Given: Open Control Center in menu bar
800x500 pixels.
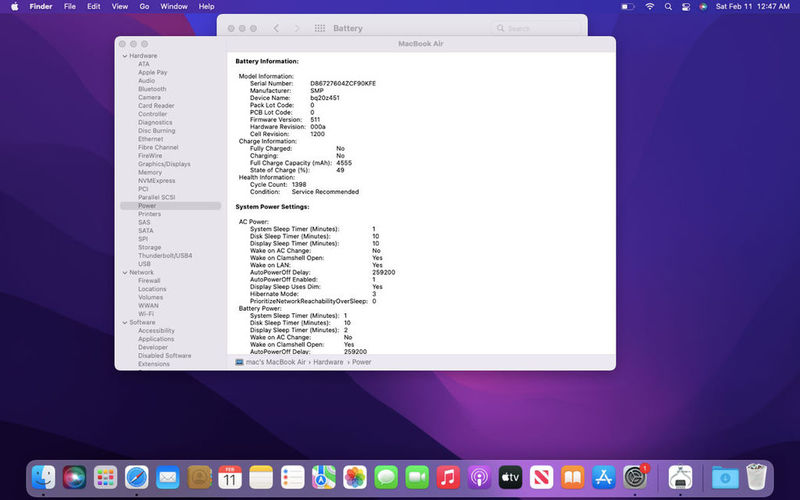Looking at the screenshot, I should pyautogui.click(x=686, y=7).
